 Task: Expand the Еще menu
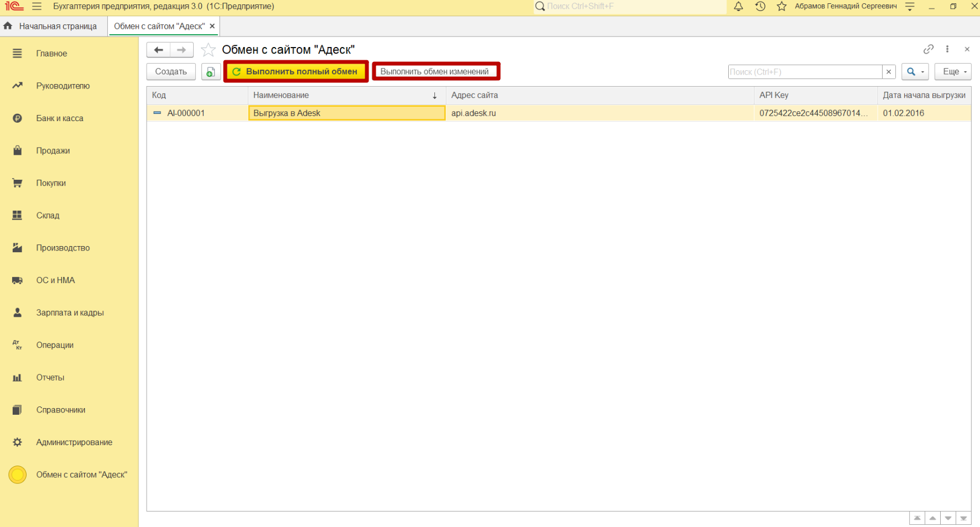coord(953,72)
